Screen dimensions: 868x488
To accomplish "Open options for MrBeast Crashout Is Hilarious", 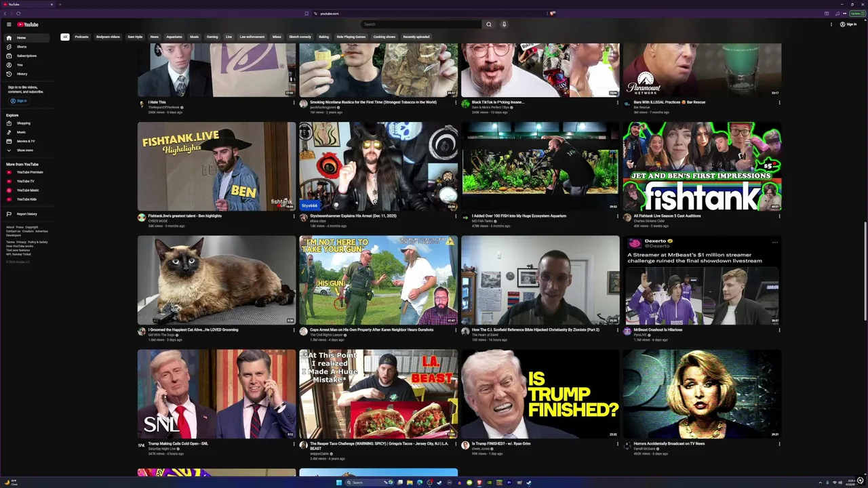I will pos(779,330).
